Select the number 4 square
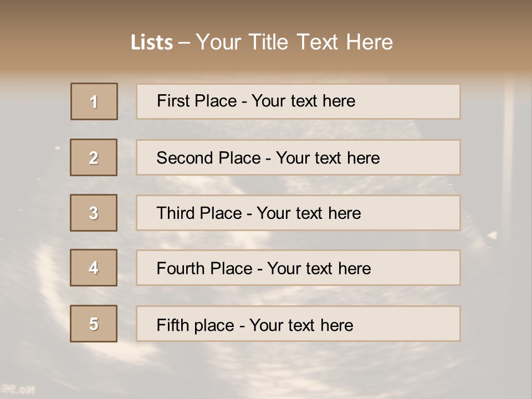Viewport: 532px width, 399px height. click(x=94, y=268)
